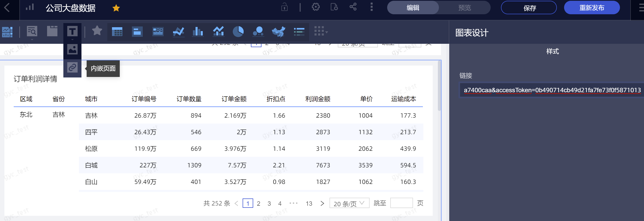644x221 pixels.
Task: Switch to 预览 preview mode
Action: tap(465, 8)
